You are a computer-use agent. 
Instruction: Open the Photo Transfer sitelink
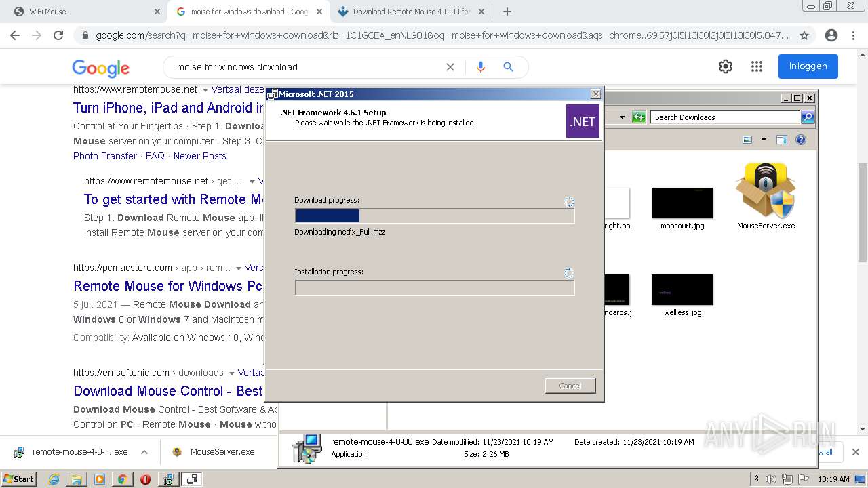[x=105, y=156]
